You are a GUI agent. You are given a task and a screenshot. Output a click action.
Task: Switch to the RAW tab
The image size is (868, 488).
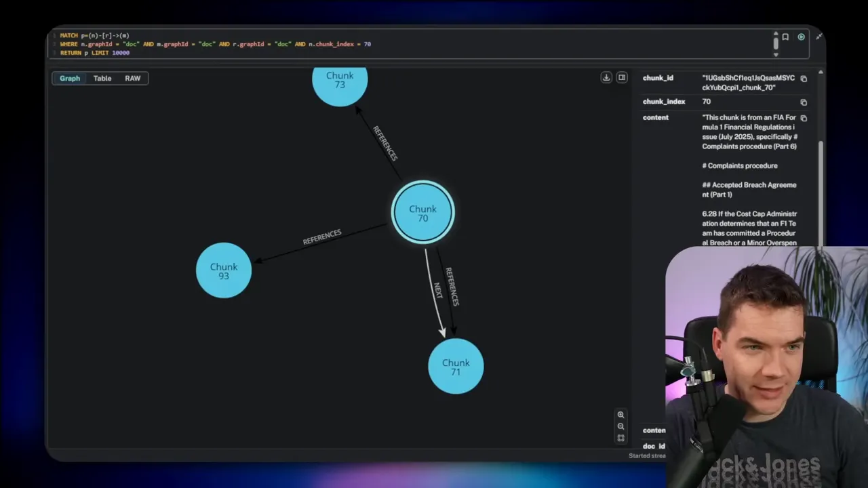(132, 78)
